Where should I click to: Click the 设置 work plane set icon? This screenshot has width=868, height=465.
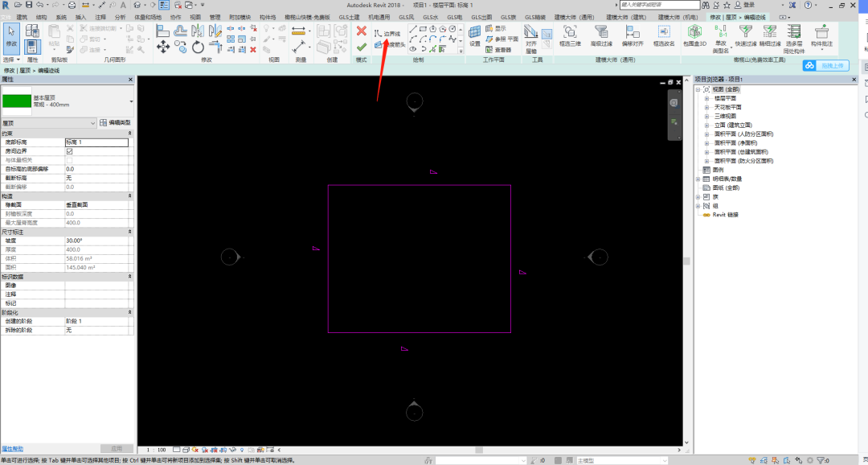pyautogui.click(x=474, y=36)
